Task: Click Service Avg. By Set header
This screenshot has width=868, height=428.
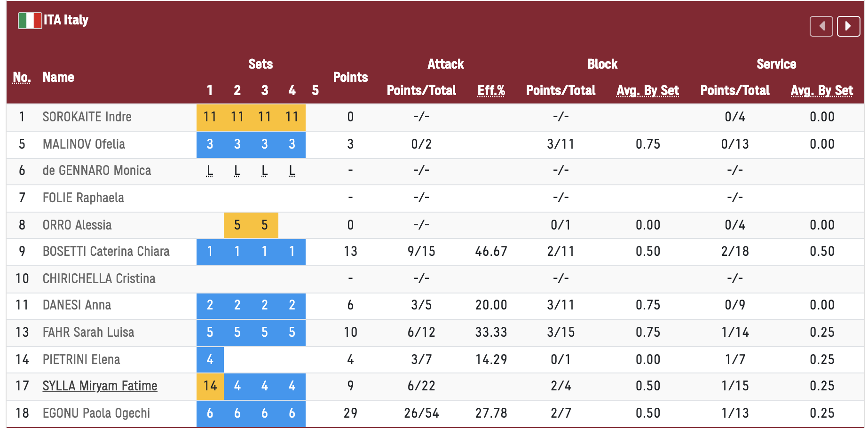Action: [x=821, y=90]
